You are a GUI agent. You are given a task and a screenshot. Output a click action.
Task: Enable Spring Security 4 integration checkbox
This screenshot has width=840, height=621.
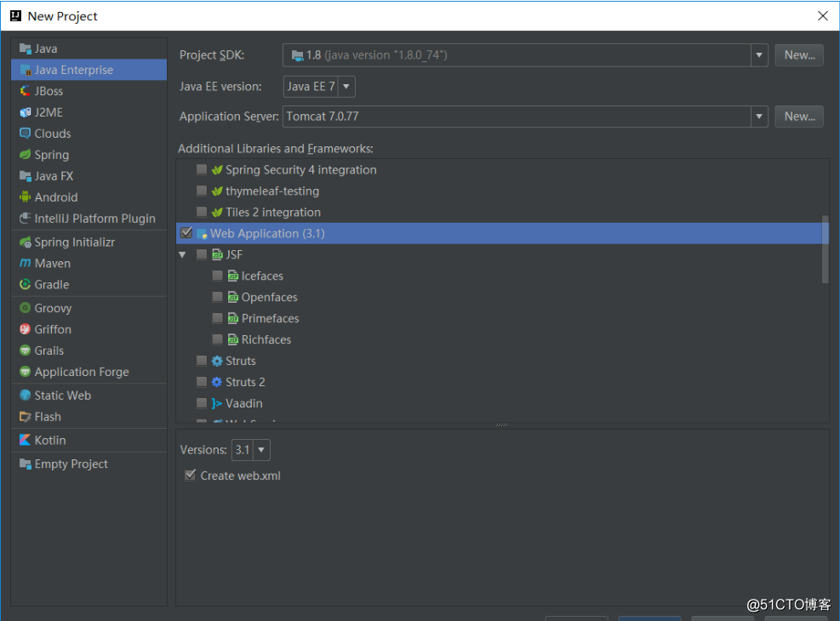(x=202, y=169)
